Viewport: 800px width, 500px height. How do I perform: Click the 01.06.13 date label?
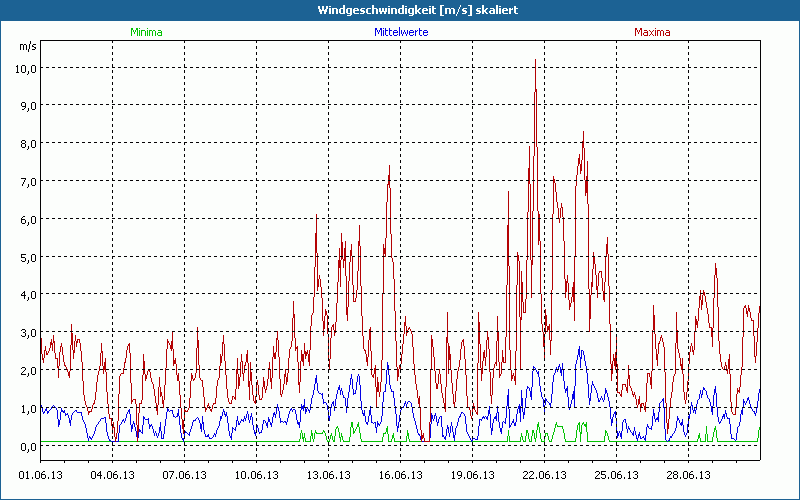click(x=41, y=475)
